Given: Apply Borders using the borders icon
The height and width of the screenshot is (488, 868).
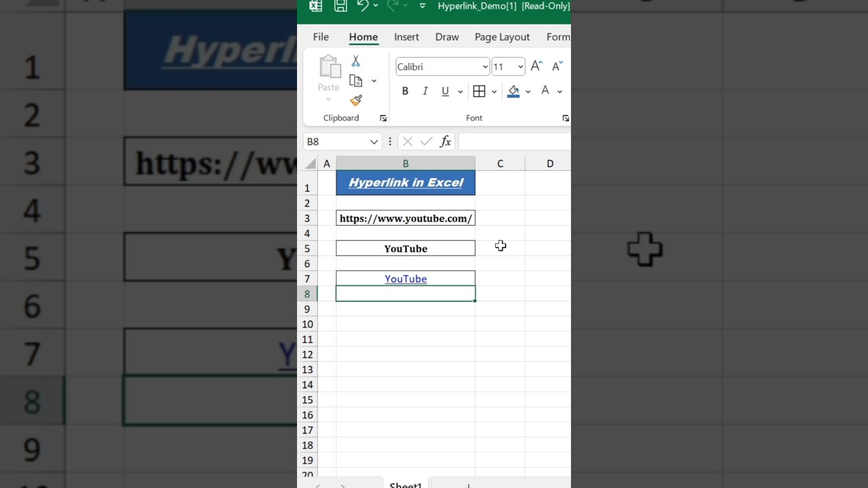Looking at the screenshot, I should [479, 91].
